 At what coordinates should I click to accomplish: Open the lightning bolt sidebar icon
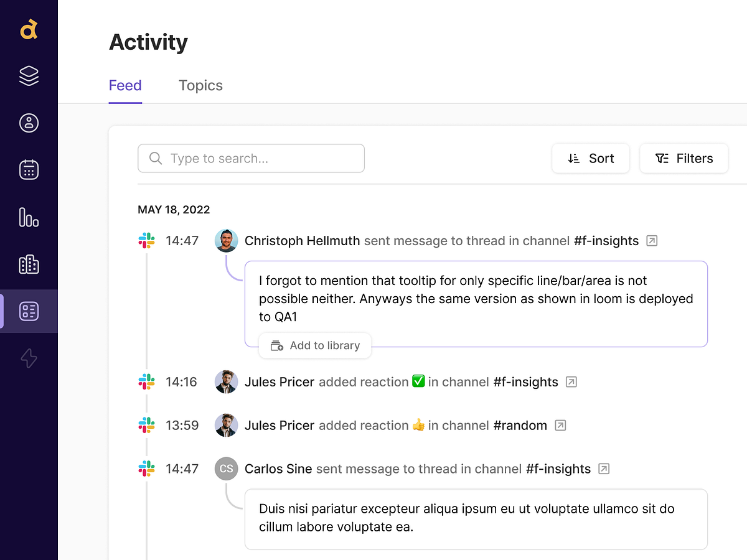(x=29, y=358)
